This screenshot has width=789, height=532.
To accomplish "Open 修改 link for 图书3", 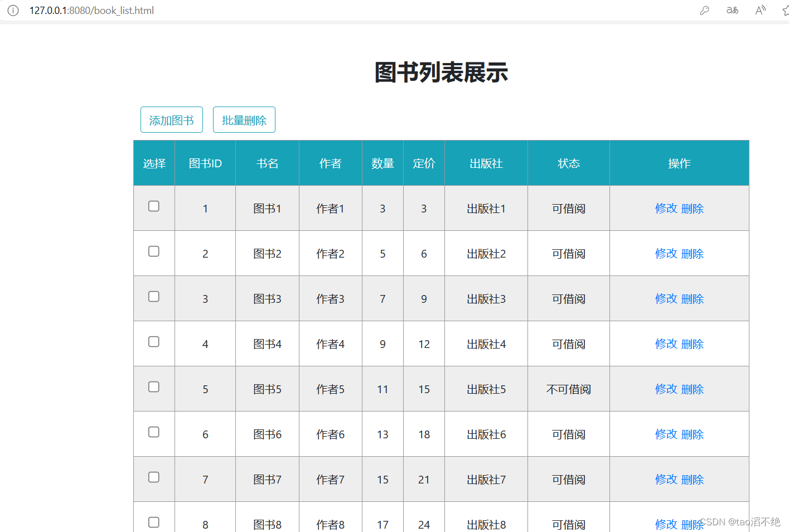I will 666,299.
